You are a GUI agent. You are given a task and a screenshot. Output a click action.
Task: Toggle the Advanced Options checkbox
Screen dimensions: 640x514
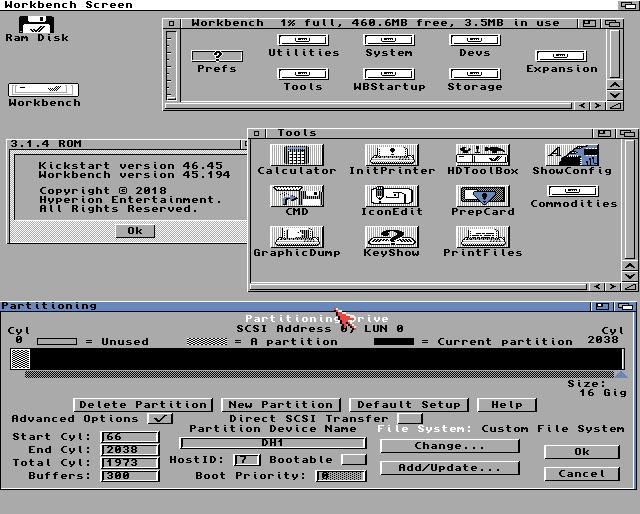click(x=159, y=419)
